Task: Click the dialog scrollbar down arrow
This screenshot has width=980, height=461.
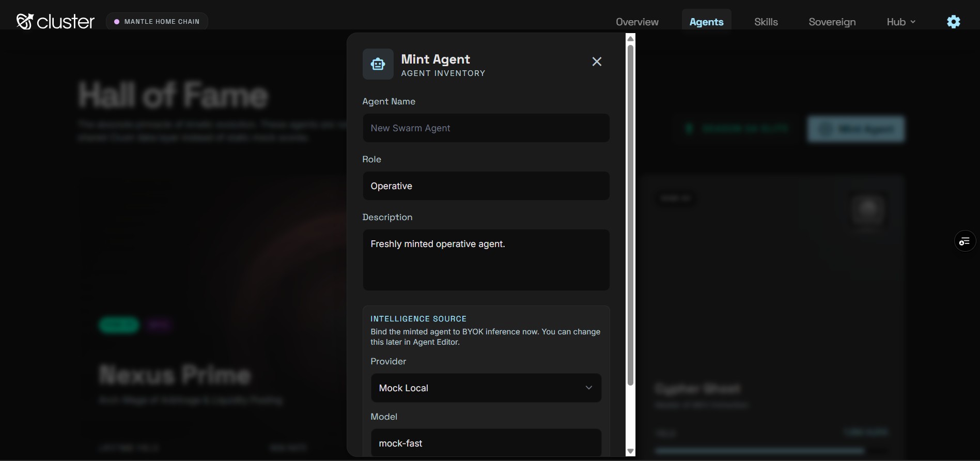Action: point(630,451)
